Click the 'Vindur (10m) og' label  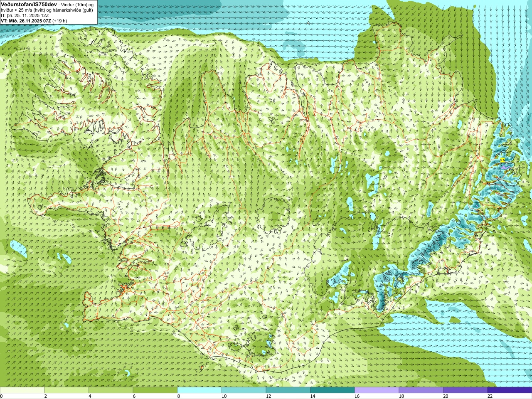(78, 4)
